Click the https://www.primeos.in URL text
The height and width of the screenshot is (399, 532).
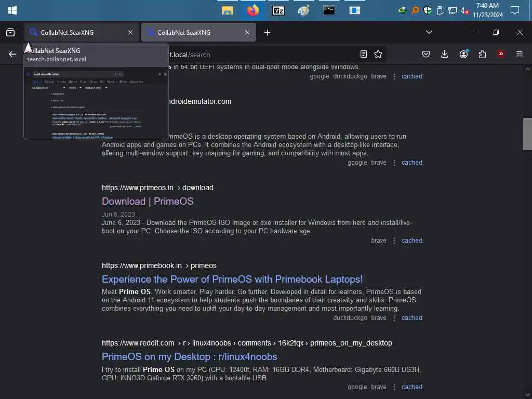pos(137,188)
